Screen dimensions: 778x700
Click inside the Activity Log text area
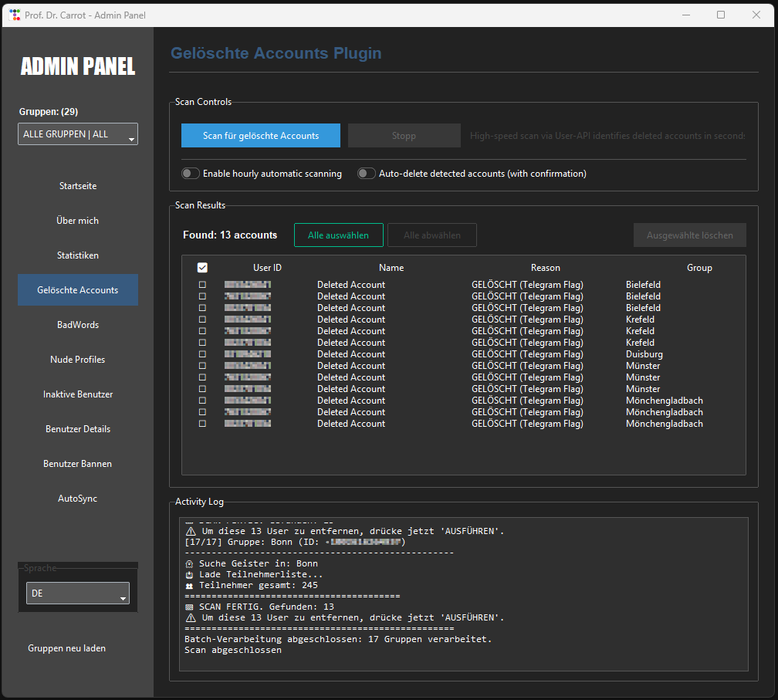(x=463, y=594)
